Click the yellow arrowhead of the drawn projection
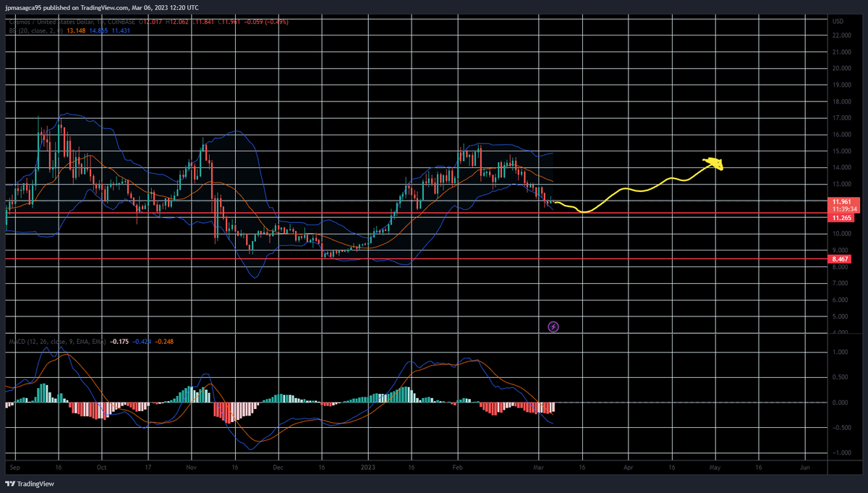Image resolution: width=868 pixels, height=493 pixels. click(715, 164)
